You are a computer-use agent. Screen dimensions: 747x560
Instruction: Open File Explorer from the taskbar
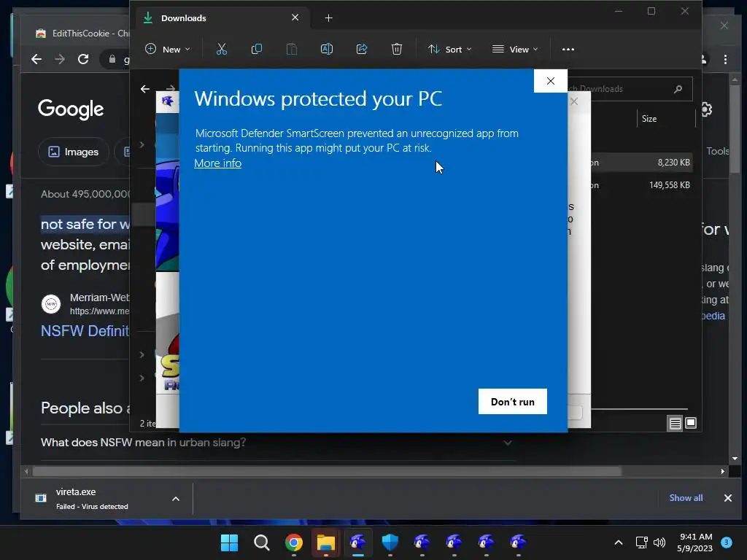[326, 542]
